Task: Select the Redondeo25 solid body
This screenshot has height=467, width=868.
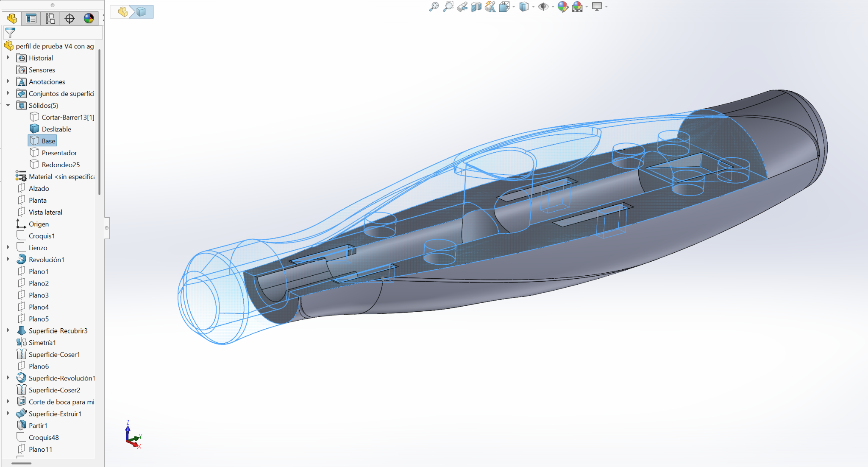Action: pos(61,165)
